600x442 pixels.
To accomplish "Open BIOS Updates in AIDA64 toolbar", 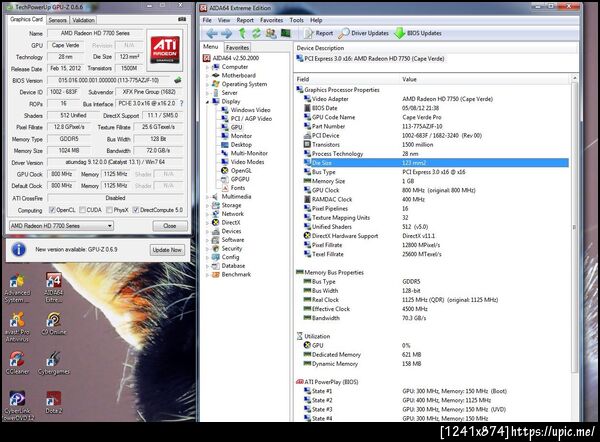I will pyautogui.click(x=418, y=33).
